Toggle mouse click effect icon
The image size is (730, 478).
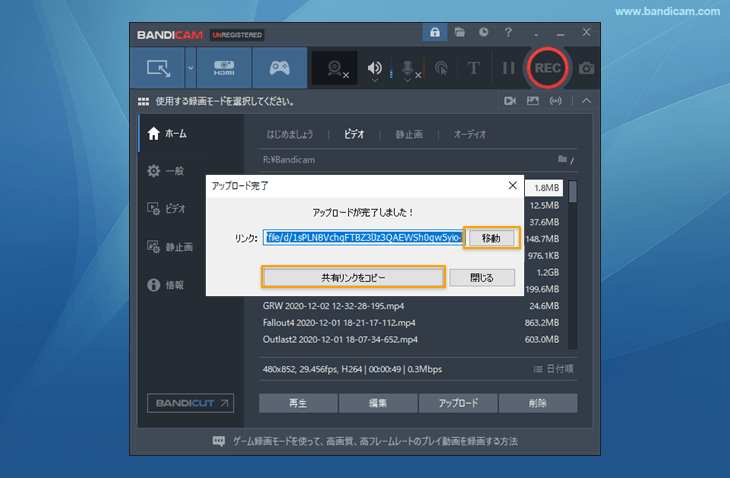point(441,68)
